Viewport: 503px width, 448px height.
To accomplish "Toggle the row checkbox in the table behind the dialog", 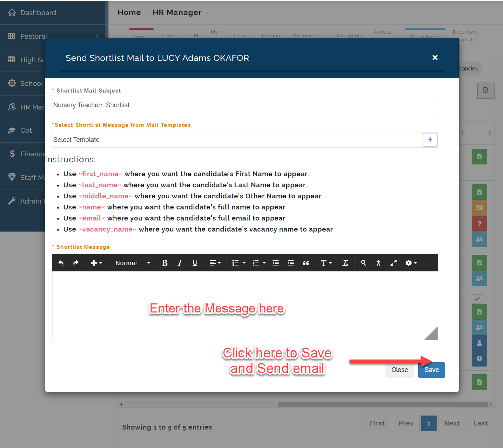I will click(x=477, y=299).
